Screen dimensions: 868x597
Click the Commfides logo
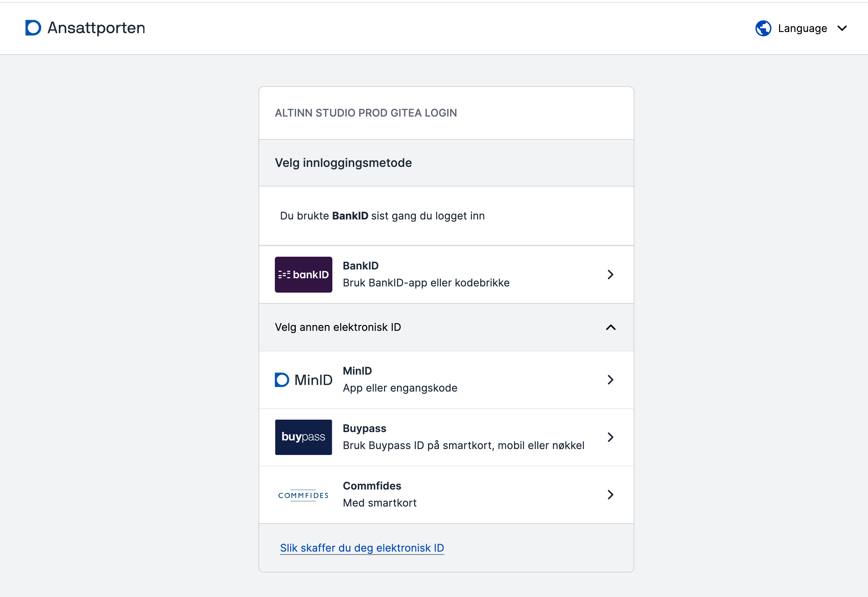(303, 495)
